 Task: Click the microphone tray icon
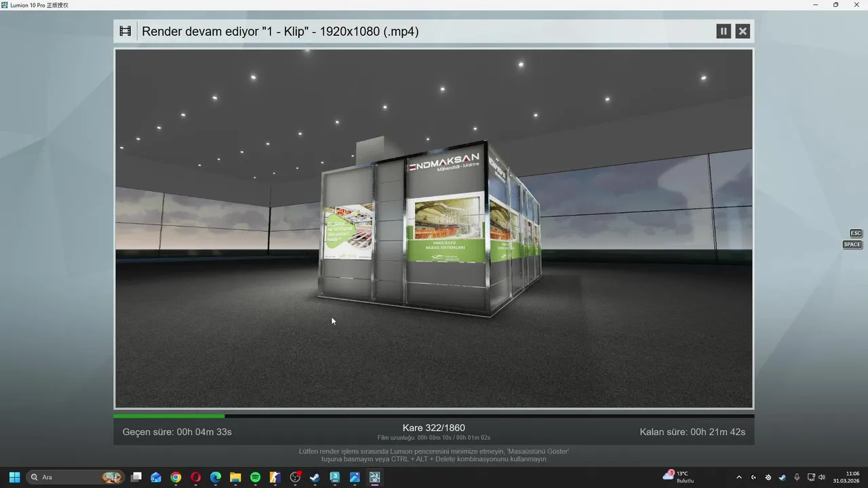(797, 477)
